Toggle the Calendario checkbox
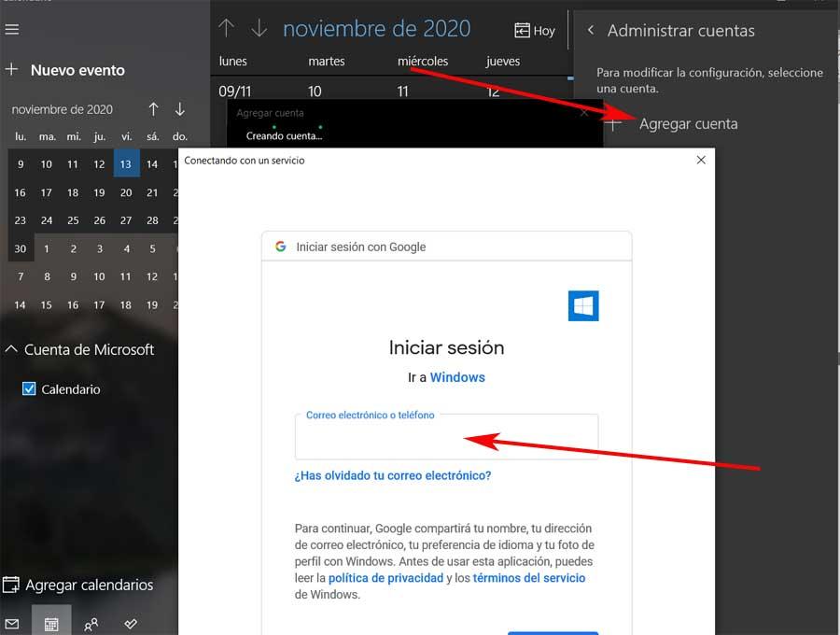Viewport: 840px width, 635px height. pos(29,388)
